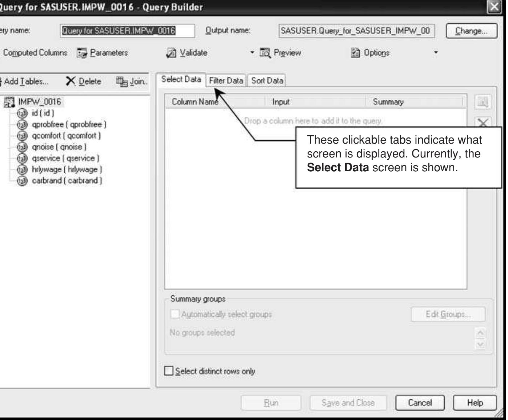Click the Change... button
Screen dimensions: 508x420
[472, 31]
